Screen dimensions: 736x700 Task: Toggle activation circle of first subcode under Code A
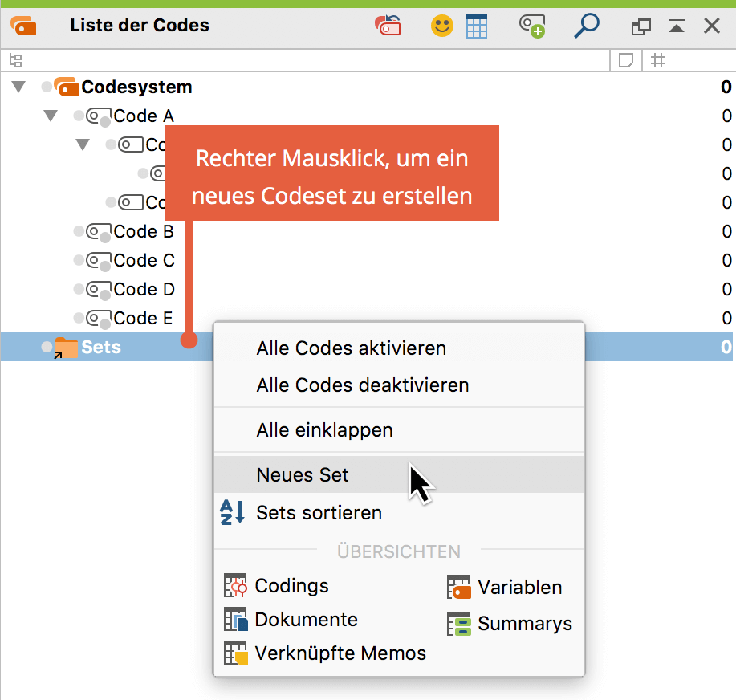pyautogui.click(x=111, y=144)
